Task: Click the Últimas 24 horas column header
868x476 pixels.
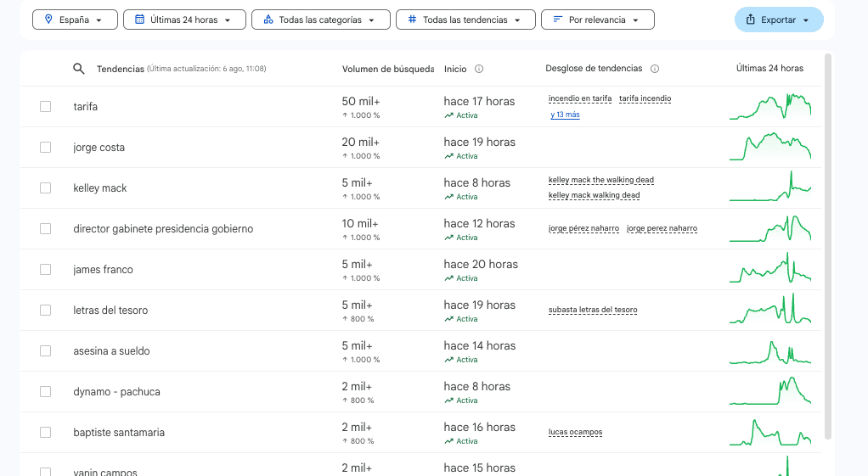Action: click(769, 68)
